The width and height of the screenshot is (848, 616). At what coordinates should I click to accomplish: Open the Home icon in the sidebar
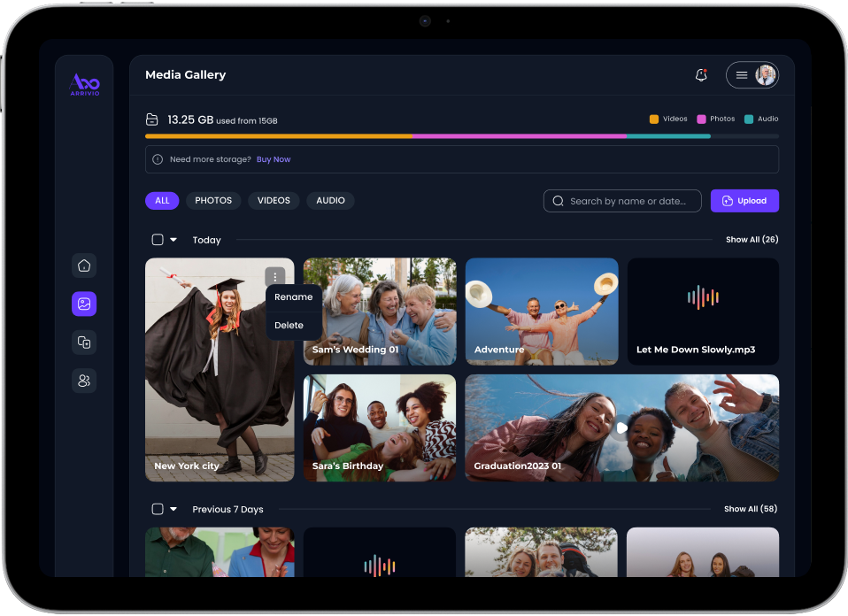point(83,266)
